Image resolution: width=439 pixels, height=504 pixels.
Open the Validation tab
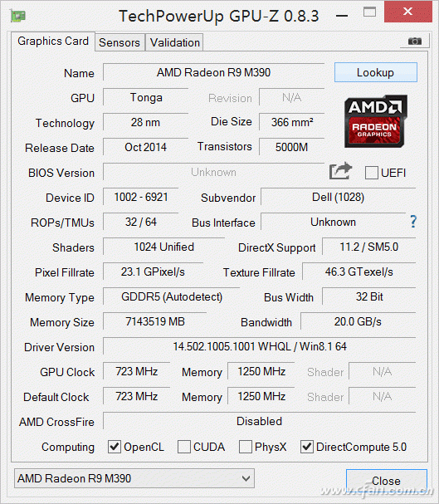point(175,42)
